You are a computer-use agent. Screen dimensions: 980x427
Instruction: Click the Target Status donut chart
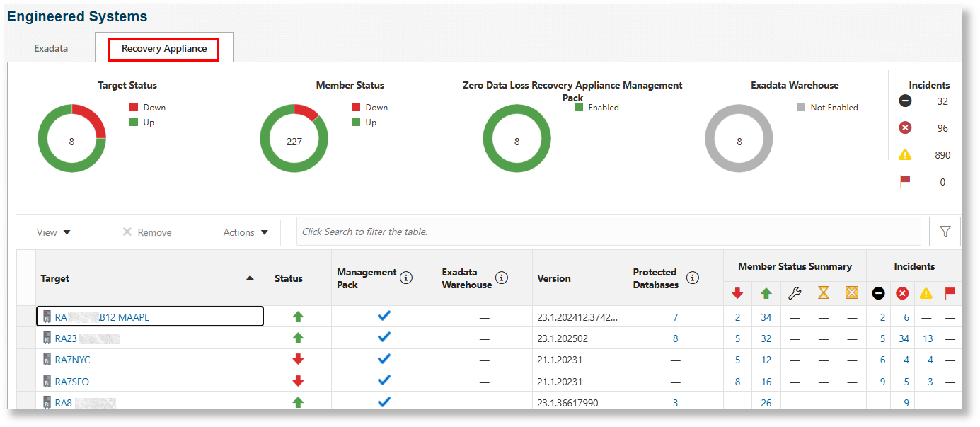pyautogui.click(x=71, y=138)
